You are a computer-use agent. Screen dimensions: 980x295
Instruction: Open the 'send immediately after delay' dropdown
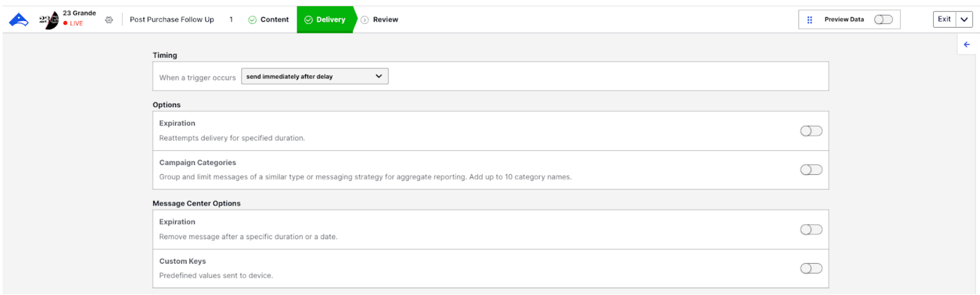click(314, 76)
